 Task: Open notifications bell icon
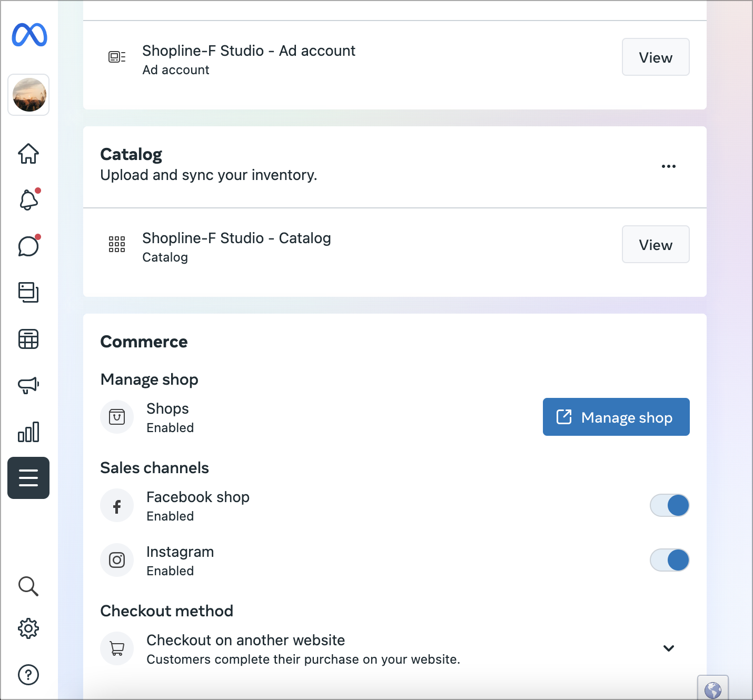(29, 199)
